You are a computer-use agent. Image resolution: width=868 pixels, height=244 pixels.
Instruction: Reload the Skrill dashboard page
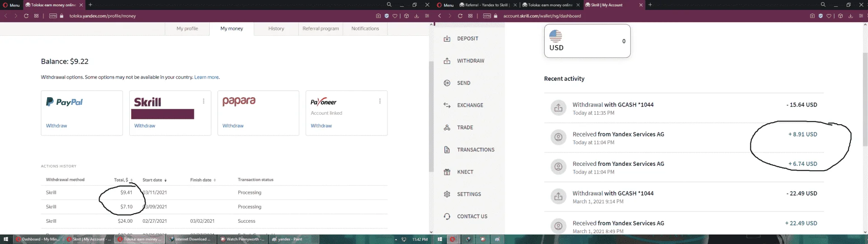(460, 16)
